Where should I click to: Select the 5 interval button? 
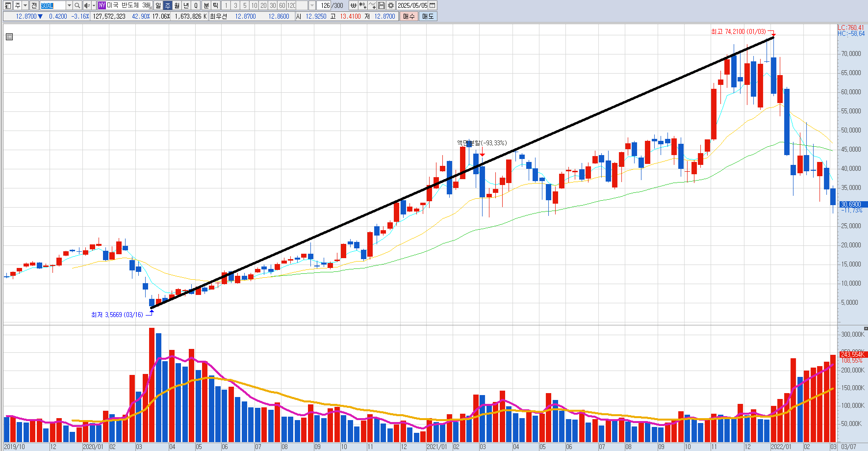(x=245, y=5)
